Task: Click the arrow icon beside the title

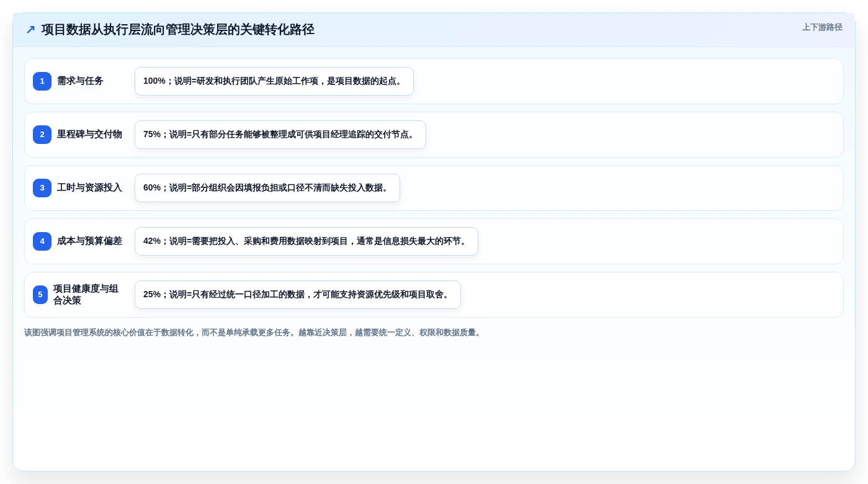Action: pos(30,30)
